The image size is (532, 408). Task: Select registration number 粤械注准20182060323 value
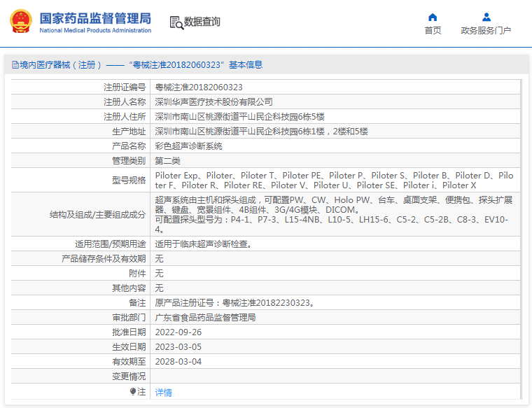click(x=199, y=87)
